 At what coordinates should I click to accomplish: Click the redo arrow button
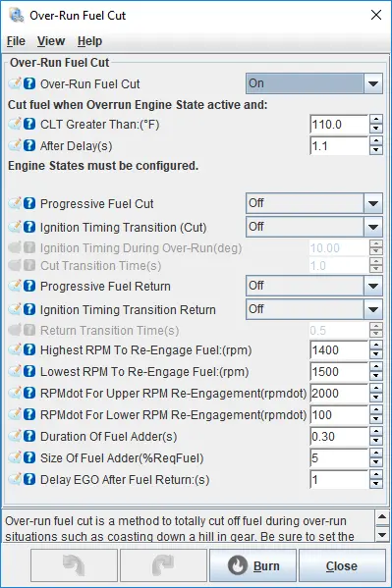tap(163, 565)
